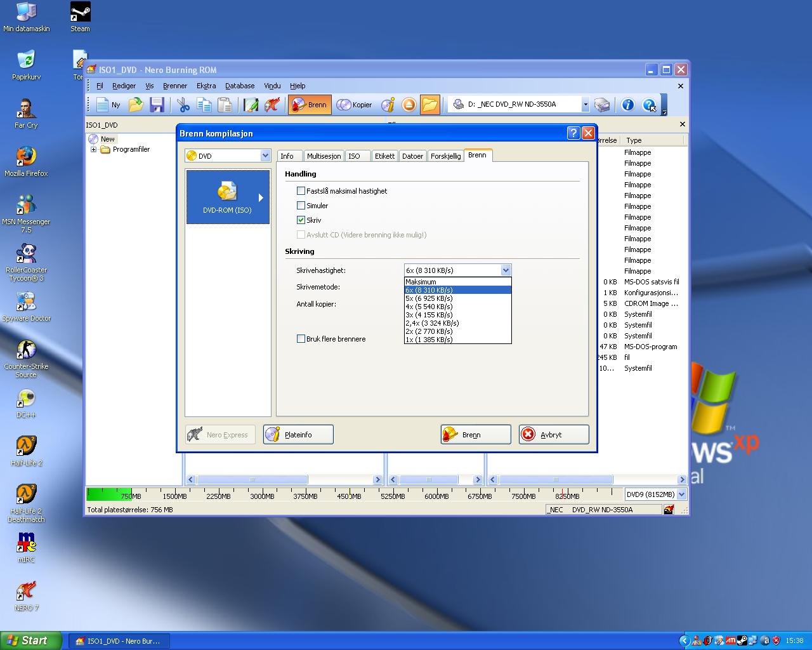Open Counter-Strike Source desktop icon
This screenshot has height=650, width=812.
tap(26, 359)
